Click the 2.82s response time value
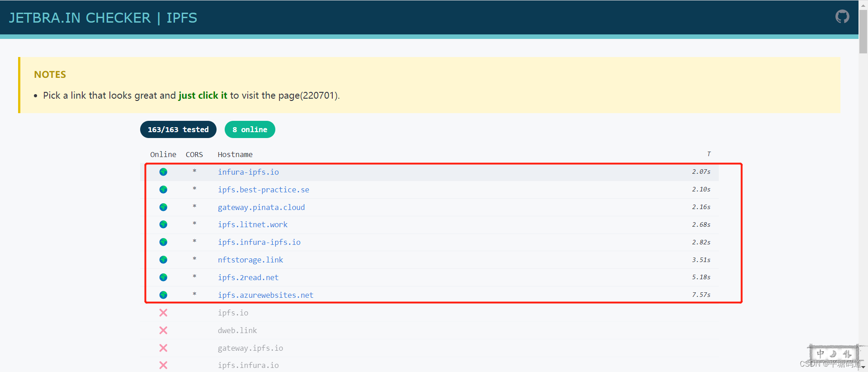This screenshot has width=868, height=372. click(x=701, y=242)
